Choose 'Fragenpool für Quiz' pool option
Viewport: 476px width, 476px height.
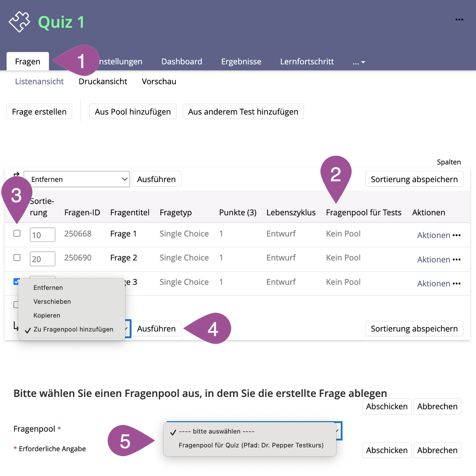click(251, 445)
